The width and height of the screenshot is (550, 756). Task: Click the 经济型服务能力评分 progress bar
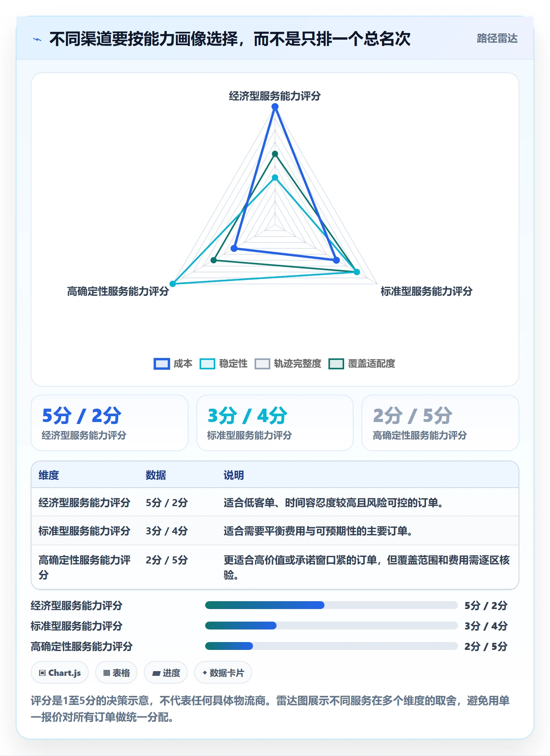[x=331, y=605]
